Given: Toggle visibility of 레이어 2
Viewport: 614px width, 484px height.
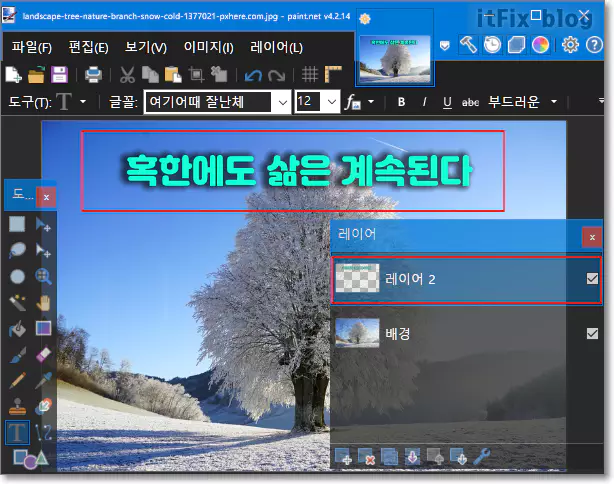Looking at the screenshot, I should pyautogui.click(x=592, y=279).
